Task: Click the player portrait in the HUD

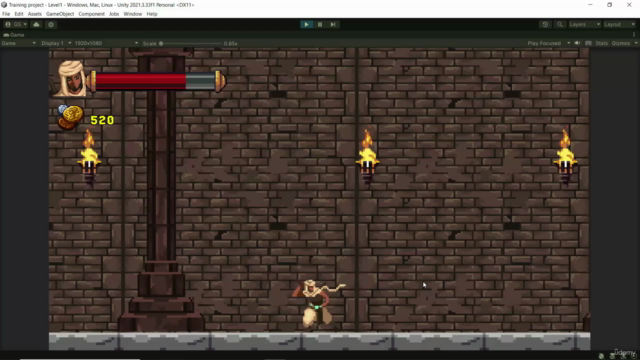Action: 70,79
